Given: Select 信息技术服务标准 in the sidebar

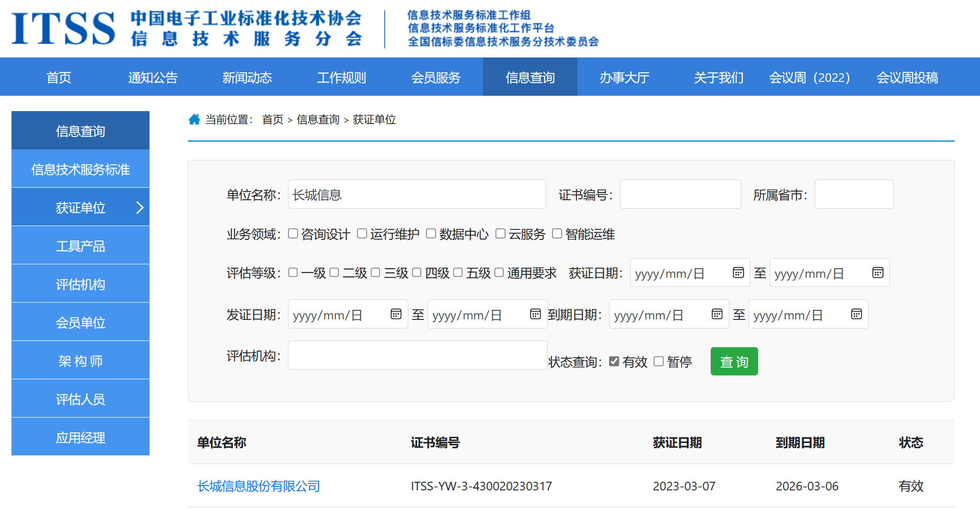Looking at the screenshot, I should 81,169.
